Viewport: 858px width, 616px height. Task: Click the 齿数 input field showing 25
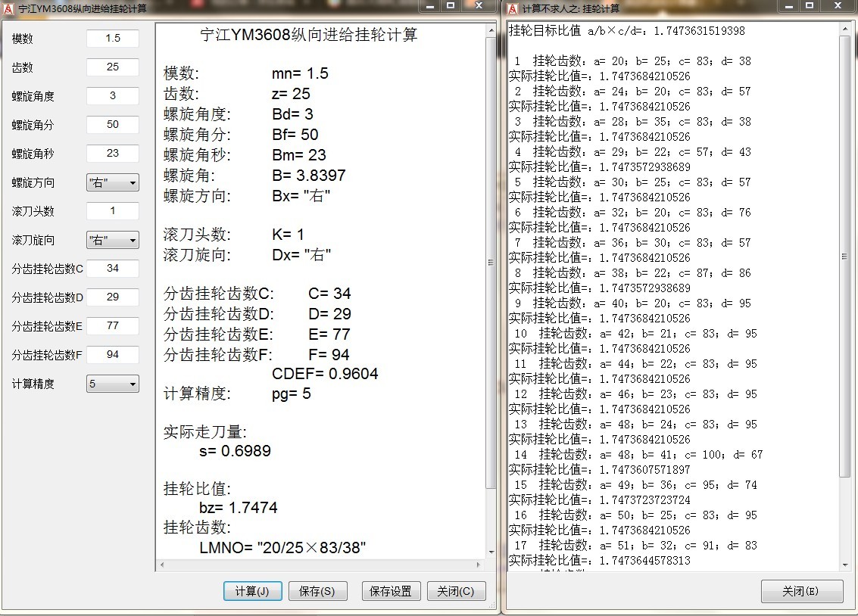tap(113, 67)
